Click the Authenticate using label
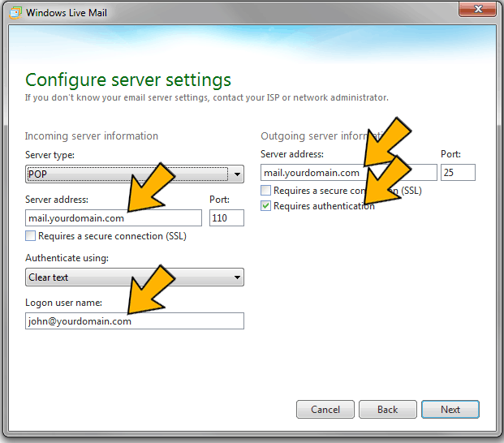The image size is (504, 443). [67, 258]
